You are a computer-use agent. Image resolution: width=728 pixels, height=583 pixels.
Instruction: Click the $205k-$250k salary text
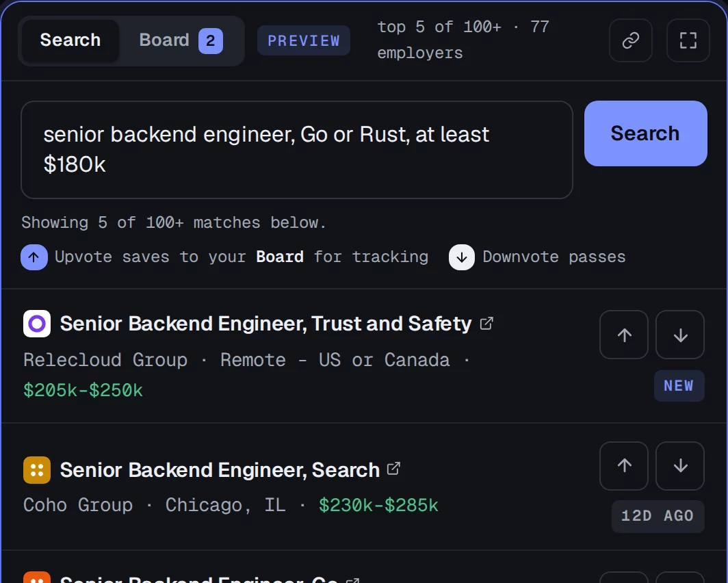[x=83, y=390]
